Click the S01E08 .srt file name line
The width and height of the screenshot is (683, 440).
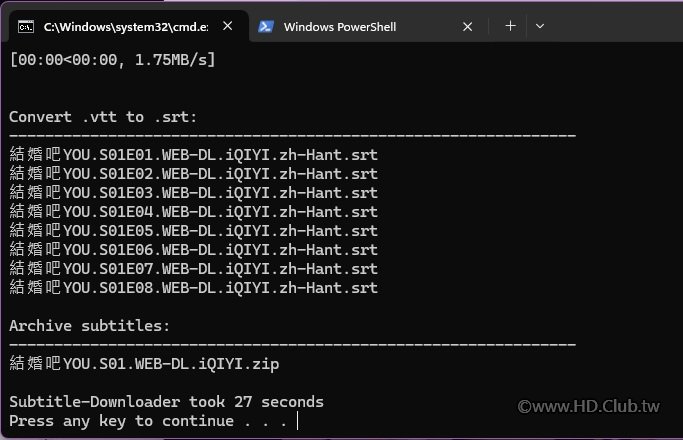[193, 288]
